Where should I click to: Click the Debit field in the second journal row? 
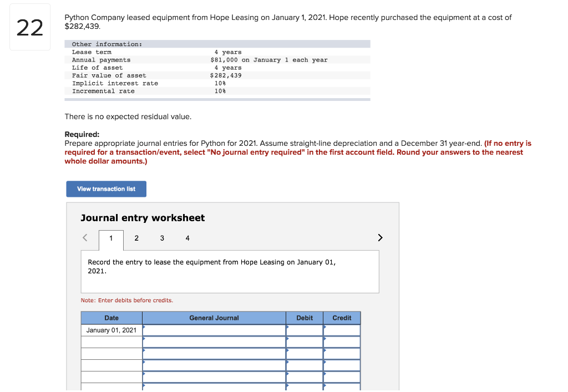[304, 342]
